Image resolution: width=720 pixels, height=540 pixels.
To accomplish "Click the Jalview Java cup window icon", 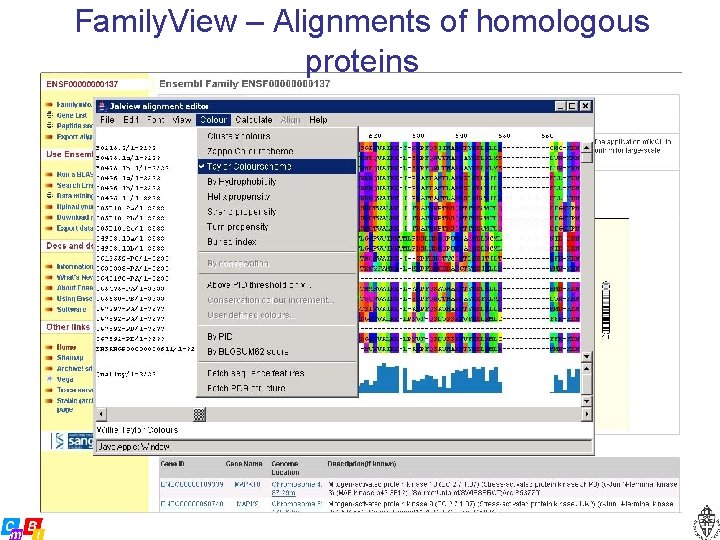I will tap(103, 107).
